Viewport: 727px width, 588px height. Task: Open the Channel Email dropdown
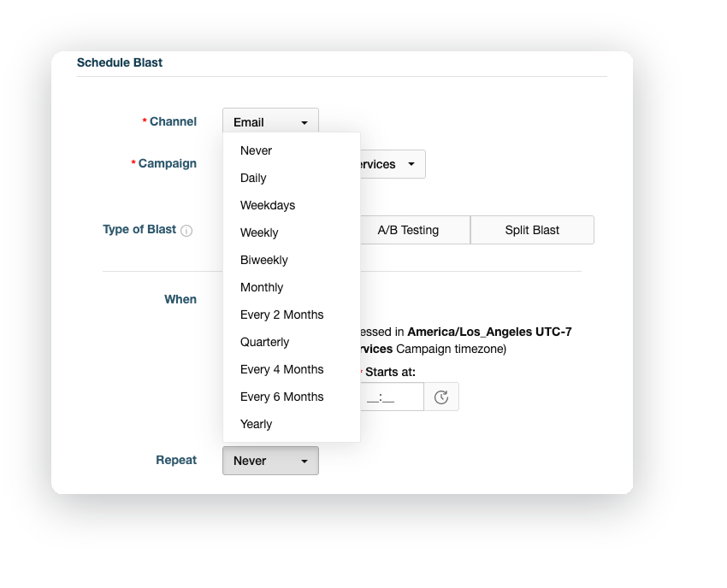click(x=270, y=121)
